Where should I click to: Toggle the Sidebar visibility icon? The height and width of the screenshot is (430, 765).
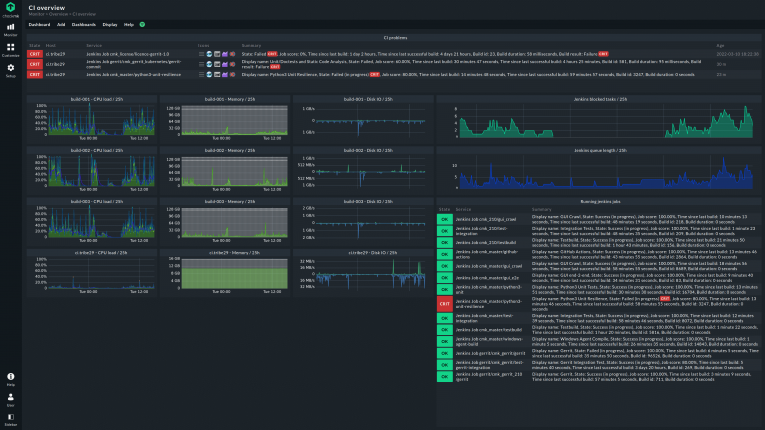coord(11,418)
